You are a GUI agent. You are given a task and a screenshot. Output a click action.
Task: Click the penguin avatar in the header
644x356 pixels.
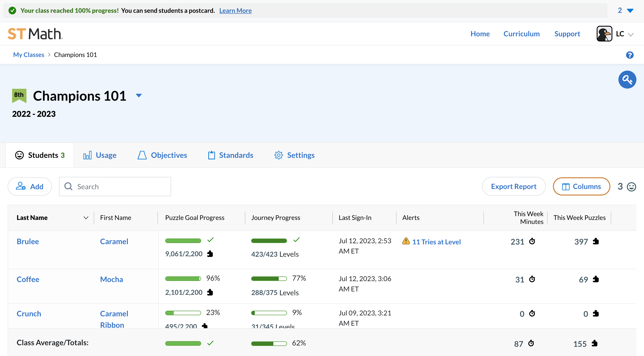coord(605,33)
